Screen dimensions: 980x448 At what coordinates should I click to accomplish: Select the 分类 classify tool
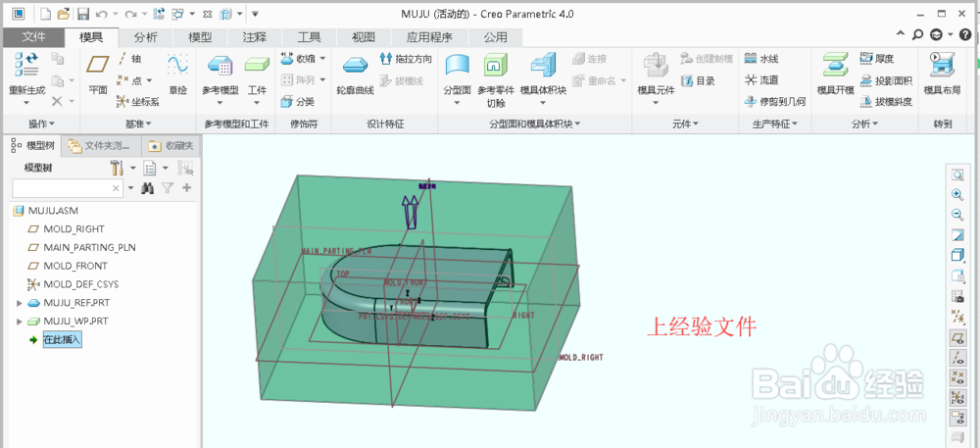tap(298, 101)
